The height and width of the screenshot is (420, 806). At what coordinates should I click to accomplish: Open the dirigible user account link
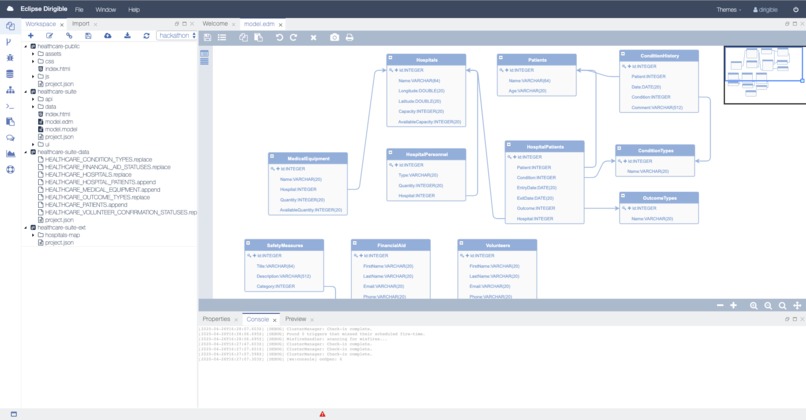coord(765,10)
